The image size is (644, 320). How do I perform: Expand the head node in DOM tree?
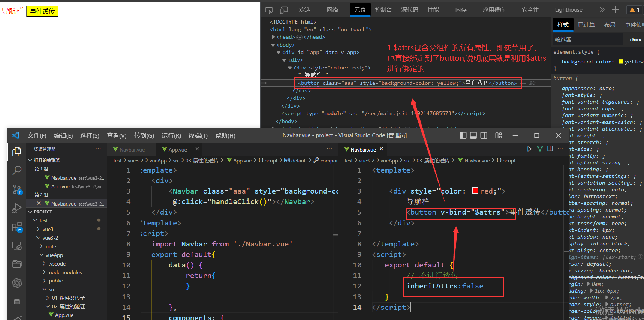(x=273, y=37)
